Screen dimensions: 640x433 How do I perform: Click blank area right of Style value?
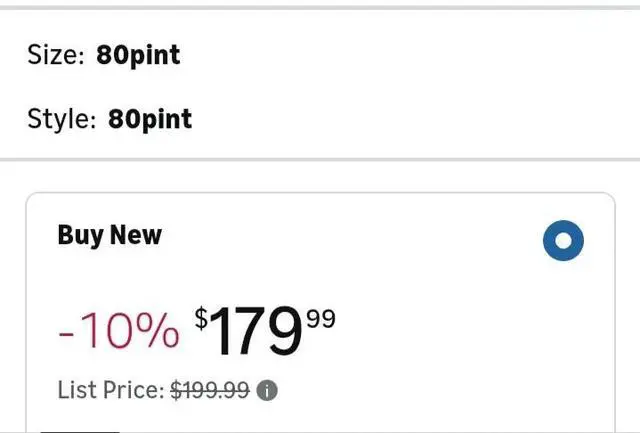click(420, 120)
